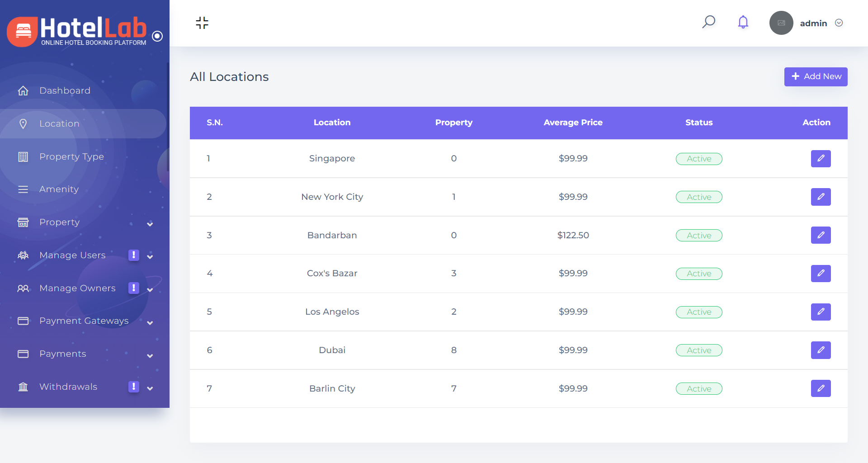The image size is (868, 463).
Task: Edit the Barlin City location
Action: click(x=821, y=388)
